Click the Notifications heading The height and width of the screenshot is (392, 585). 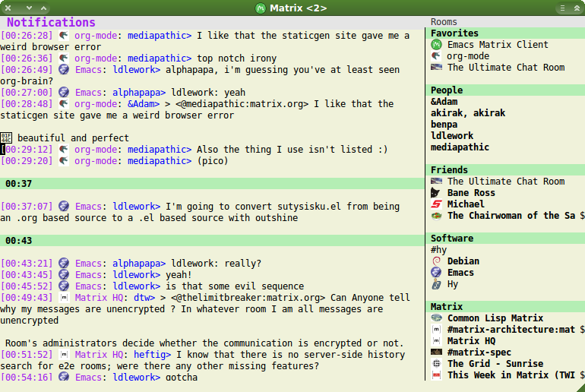point(51,22)
